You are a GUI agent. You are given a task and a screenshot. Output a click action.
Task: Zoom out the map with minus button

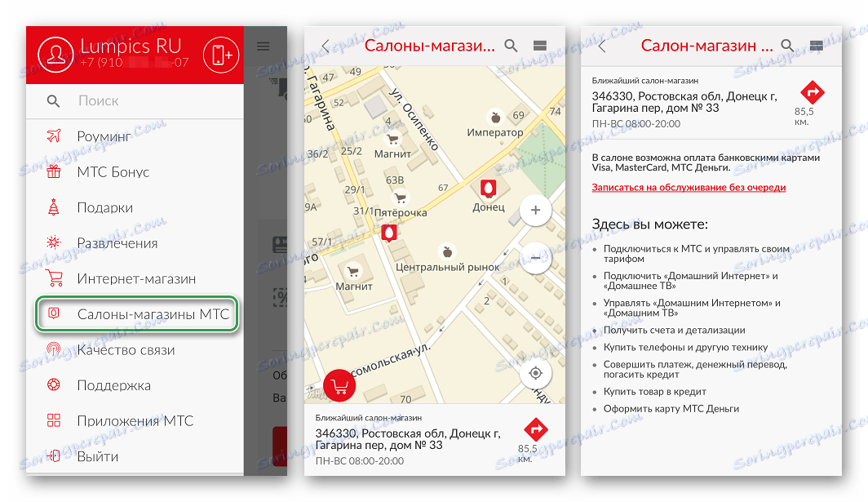point(535,258)
